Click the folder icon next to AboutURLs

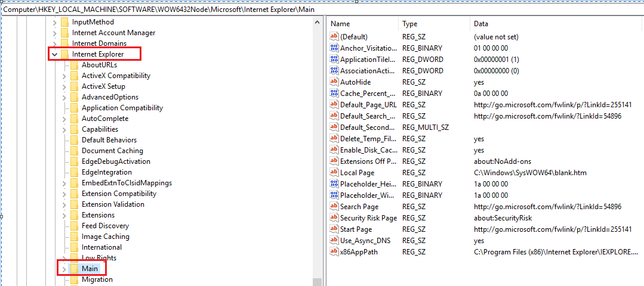pos(74,65)
